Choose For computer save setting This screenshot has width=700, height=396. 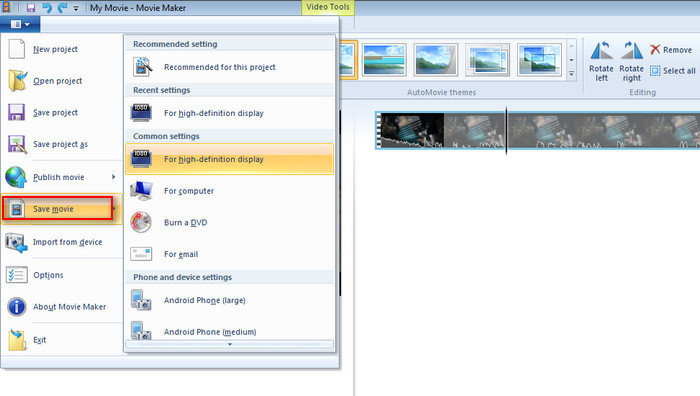(229, 191)
